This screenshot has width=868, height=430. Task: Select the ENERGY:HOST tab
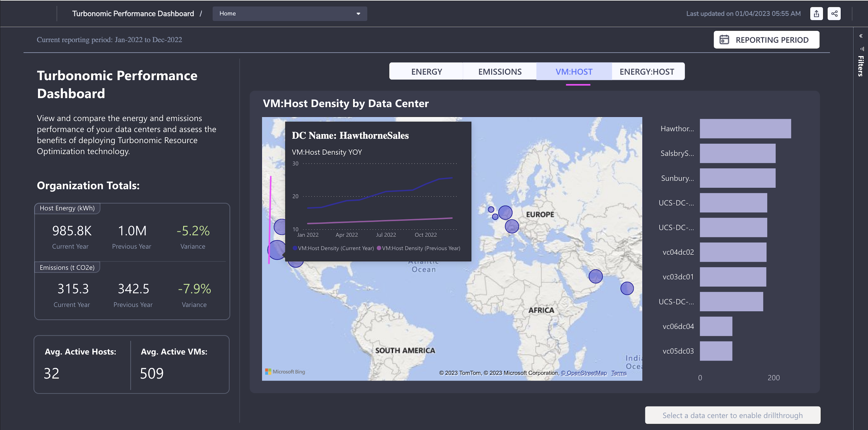(x=647, y=71)
